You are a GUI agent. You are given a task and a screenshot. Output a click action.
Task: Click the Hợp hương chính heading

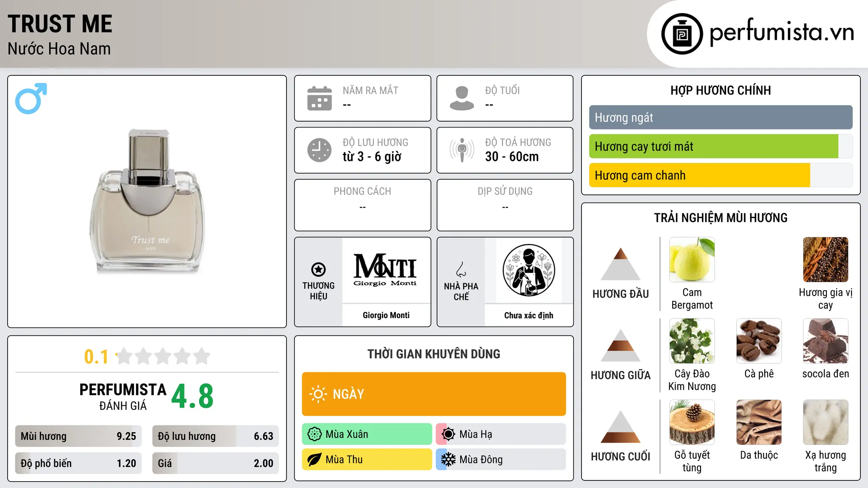pos(721,90)
